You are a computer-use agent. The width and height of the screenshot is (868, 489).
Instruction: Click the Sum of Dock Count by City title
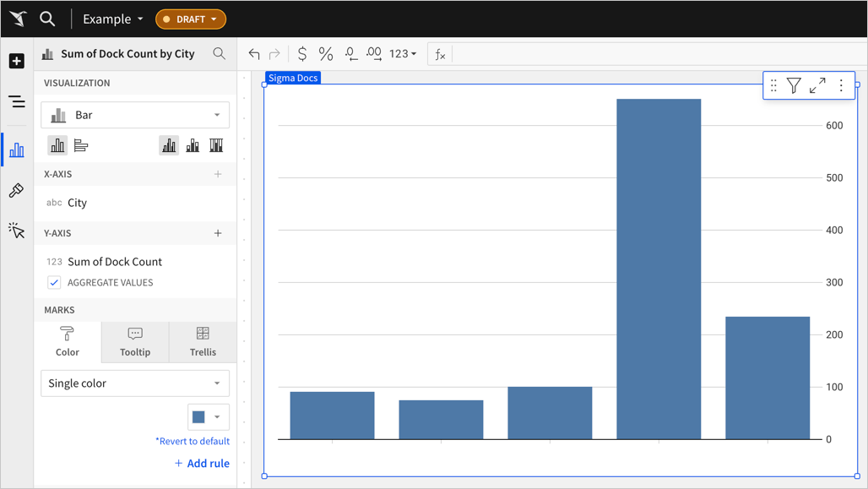click(x=127, y=54)
